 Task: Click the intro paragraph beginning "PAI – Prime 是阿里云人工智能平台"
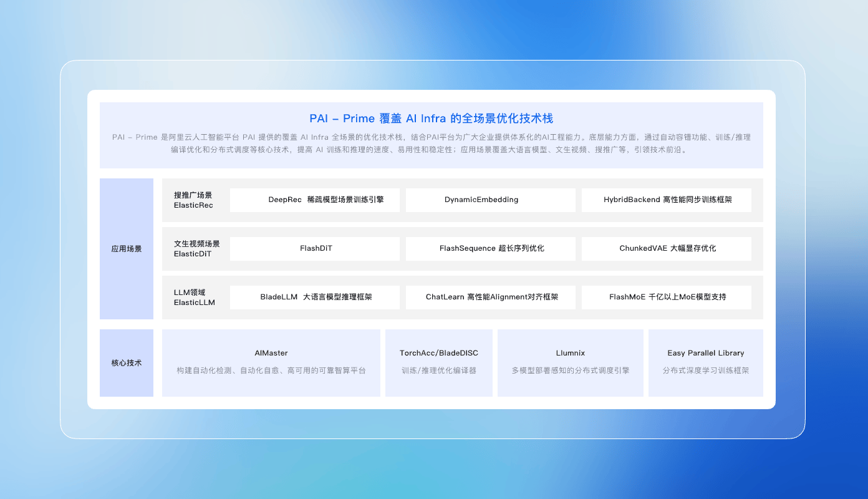coord(432,143)
